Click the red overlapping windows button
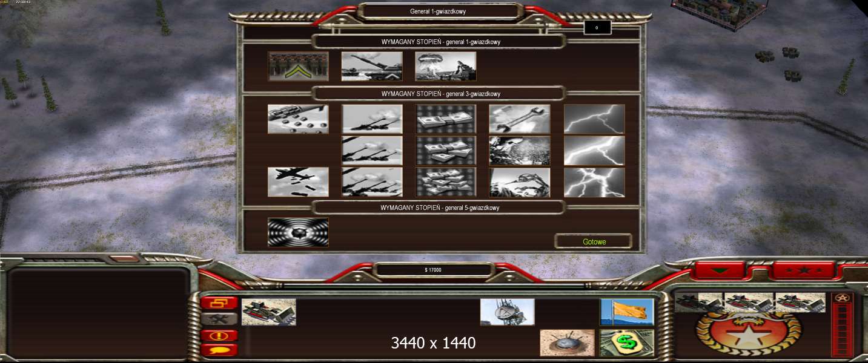The width and height of the screenshot is (868, 363). (219, 303)
